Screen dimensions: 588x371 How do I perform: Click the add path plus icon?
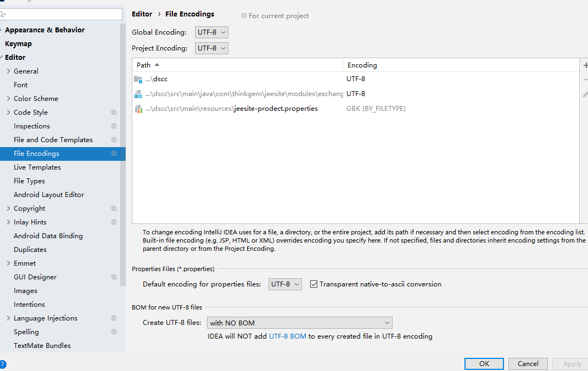[585, 65]
